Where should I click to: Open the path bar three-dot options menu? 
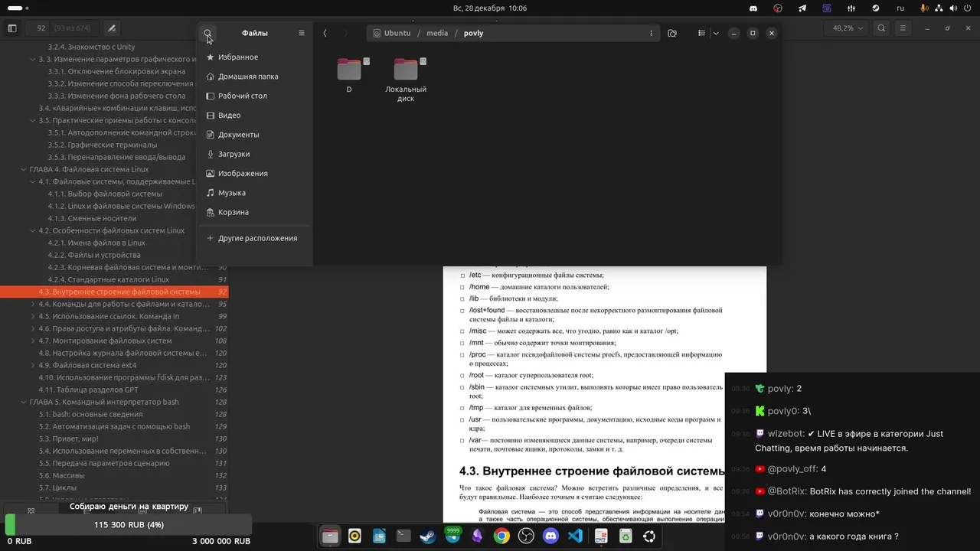tap(652, 33)
